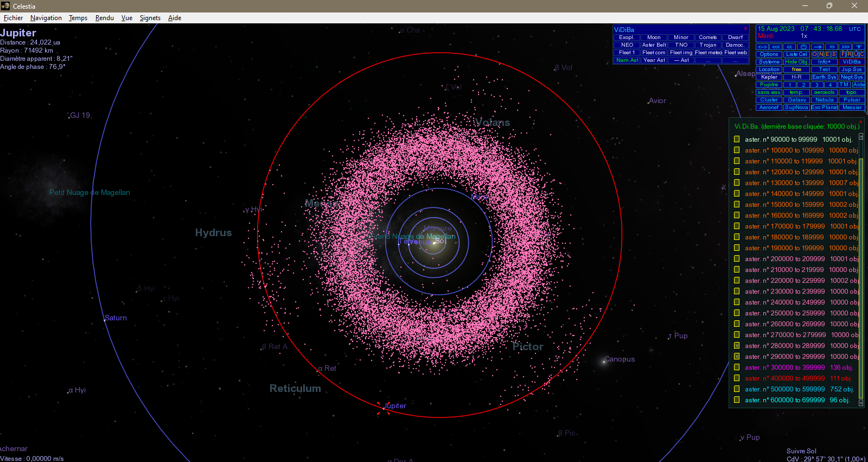Click the aerosols button
868x462 pixels.
tap(824, 92)
